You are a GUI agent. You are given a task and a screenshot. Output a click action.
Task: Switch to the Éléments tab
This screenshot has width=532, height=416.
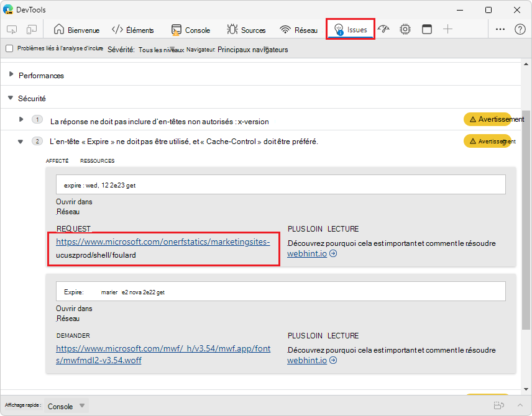coord(132,30)
